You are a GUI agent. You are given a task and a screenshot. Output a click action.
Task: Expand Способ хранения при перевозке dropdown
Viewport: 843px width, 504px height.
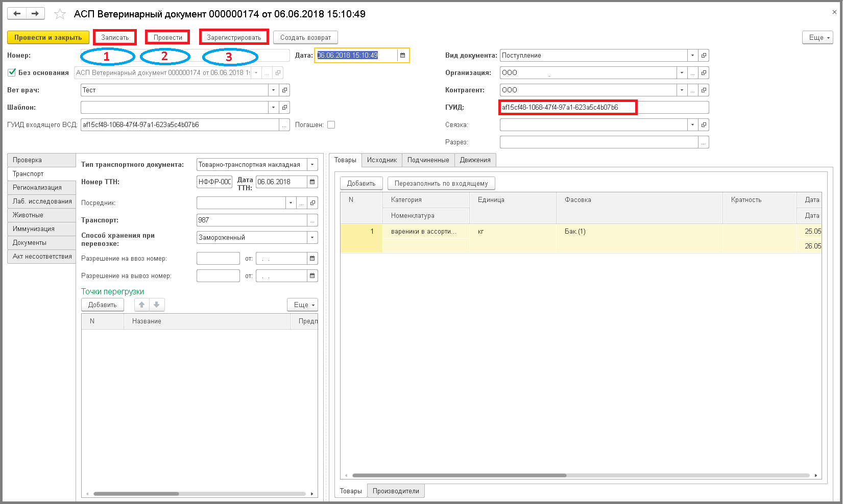312,238
